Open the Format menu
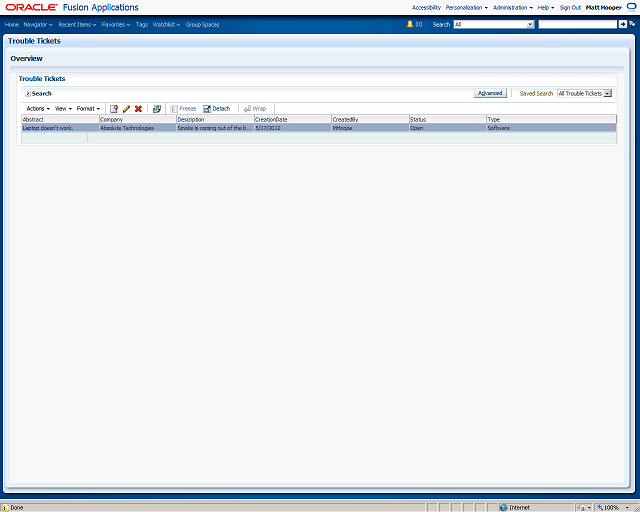 pyautogui.click(x=88, y=109)
